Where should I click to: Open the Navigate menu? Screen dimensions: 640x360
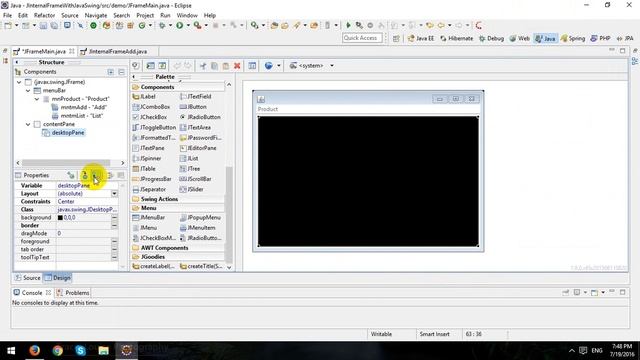96,15
